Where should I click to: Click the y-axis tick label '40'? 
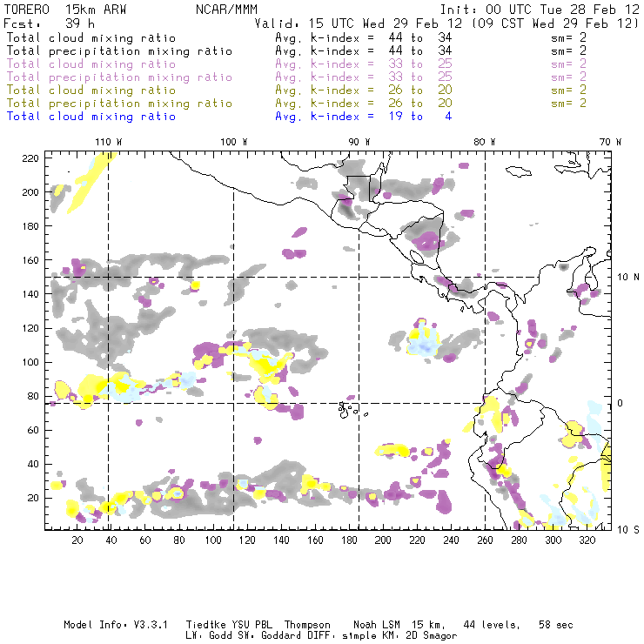[x=33, y=464]
